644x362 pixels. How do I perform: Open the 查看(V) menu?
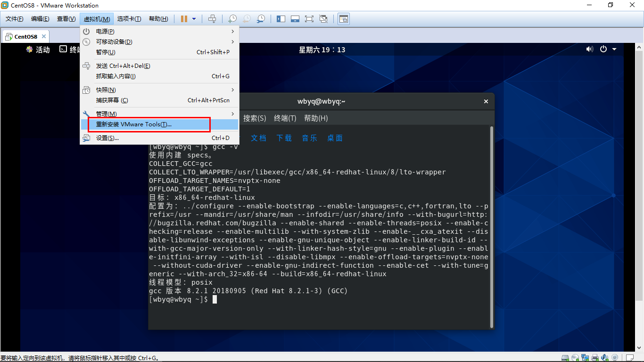coord(66,19)
